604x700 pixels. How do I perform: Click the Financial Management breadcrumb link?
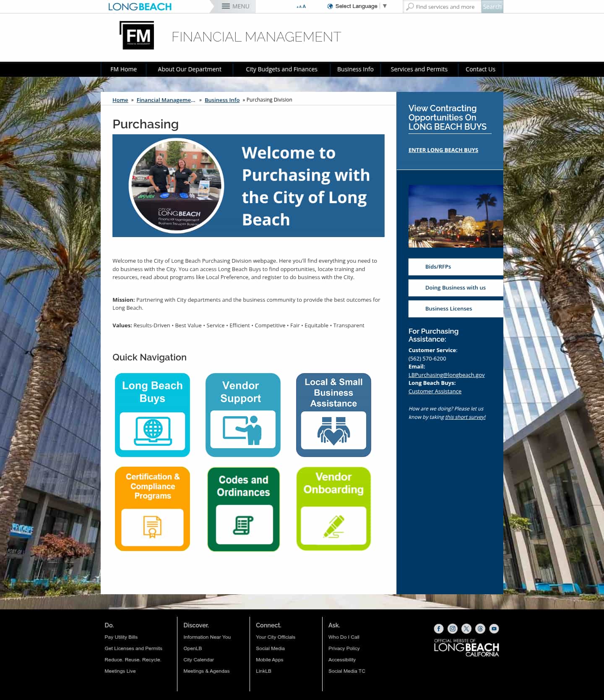pos(166,100)
